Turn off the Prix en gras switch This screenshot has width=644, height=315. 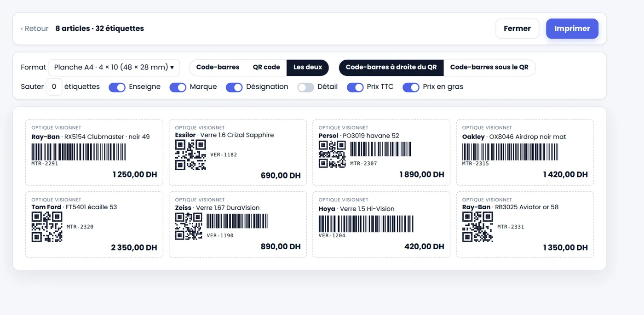pos(411,87)
